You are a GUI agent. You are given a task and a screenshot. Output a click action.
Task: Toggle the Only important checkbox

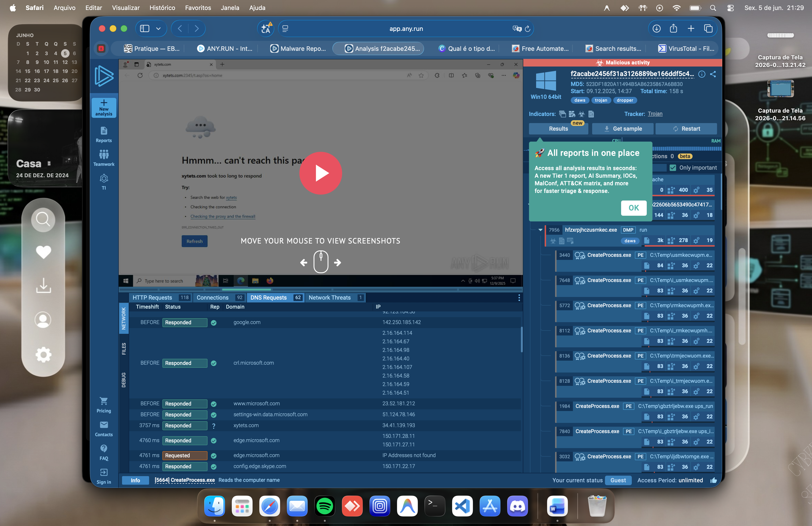[x=673, y=167]
